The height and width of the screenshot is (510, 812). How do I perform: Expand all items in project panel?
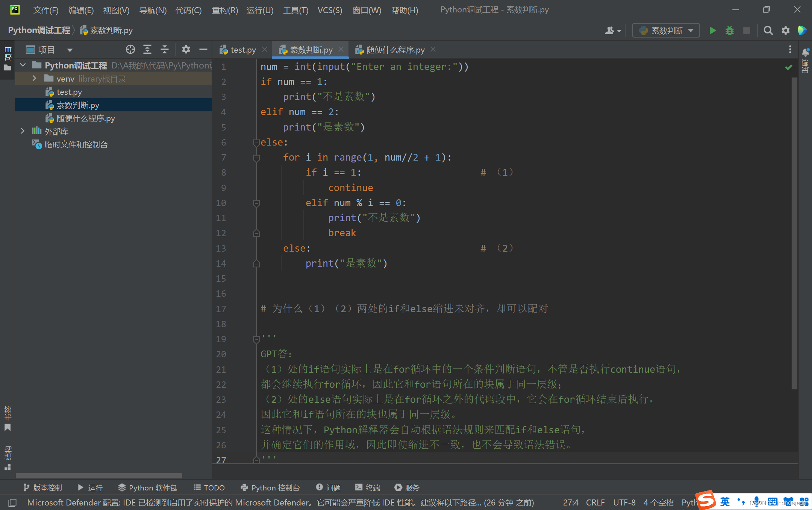point(147,49)
